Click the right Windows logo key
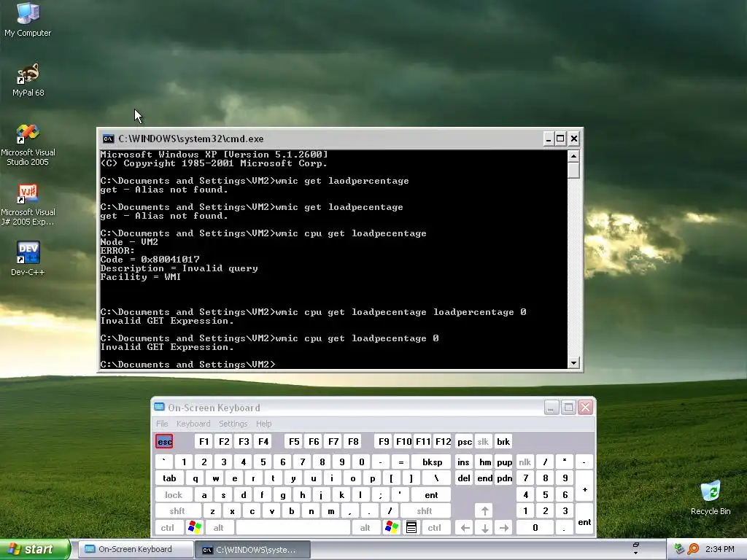 point(392,527)
